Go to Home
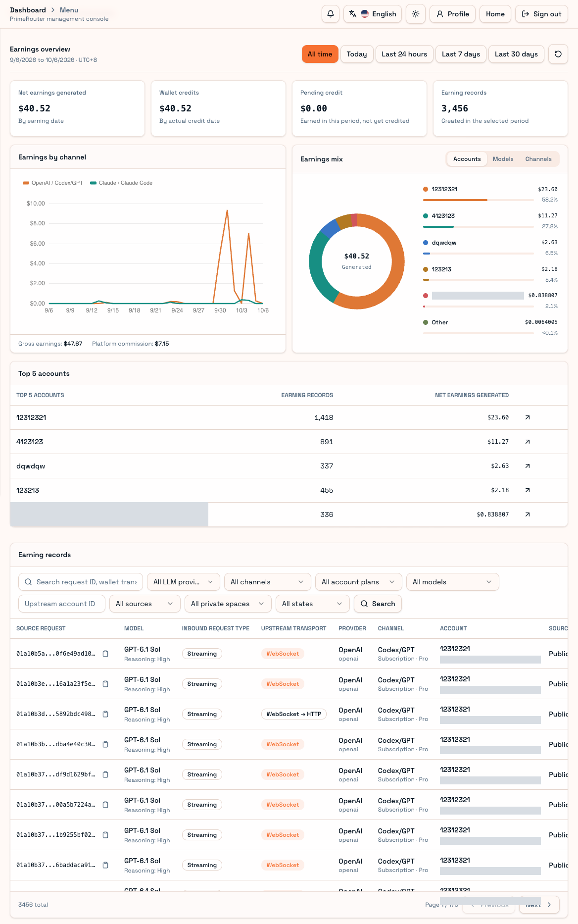578x924 pixels. coord(495,14)
